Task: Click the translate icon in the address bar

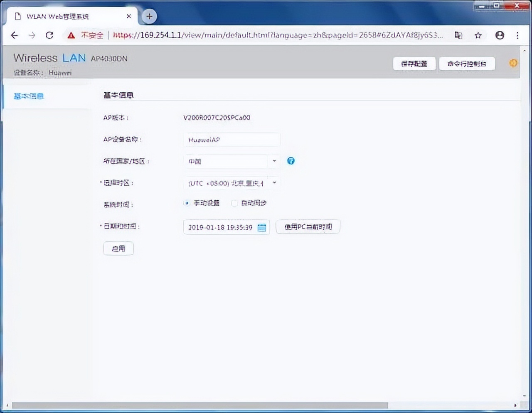Action: (458, 35)
